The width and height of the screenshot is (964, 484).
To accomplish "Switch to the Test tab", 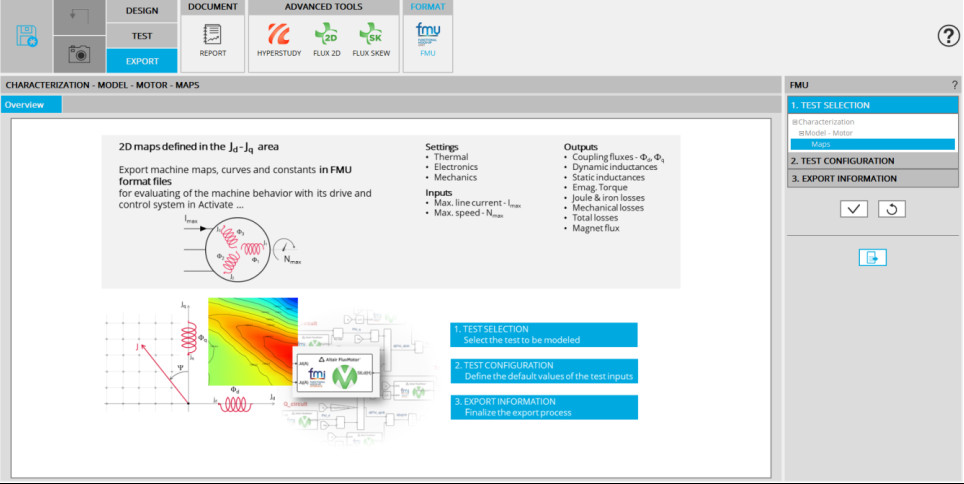I will 142,36.
